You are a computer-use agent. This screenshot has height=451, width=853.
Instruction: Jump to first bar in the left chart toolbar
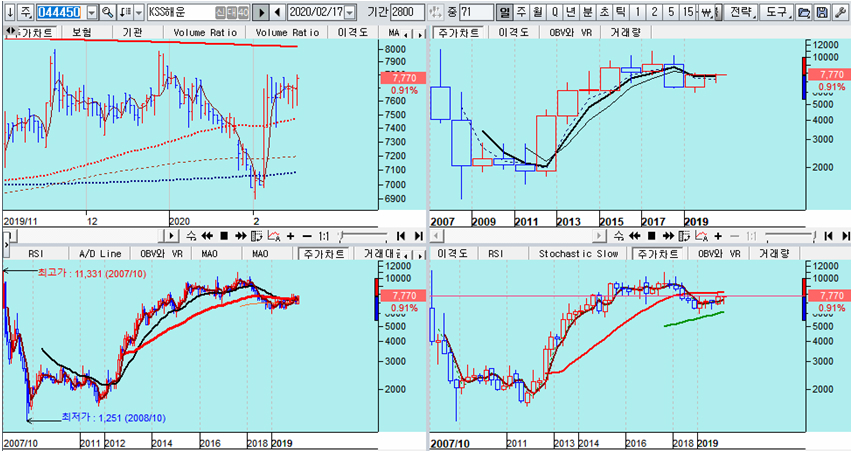(x=401, y=236)
